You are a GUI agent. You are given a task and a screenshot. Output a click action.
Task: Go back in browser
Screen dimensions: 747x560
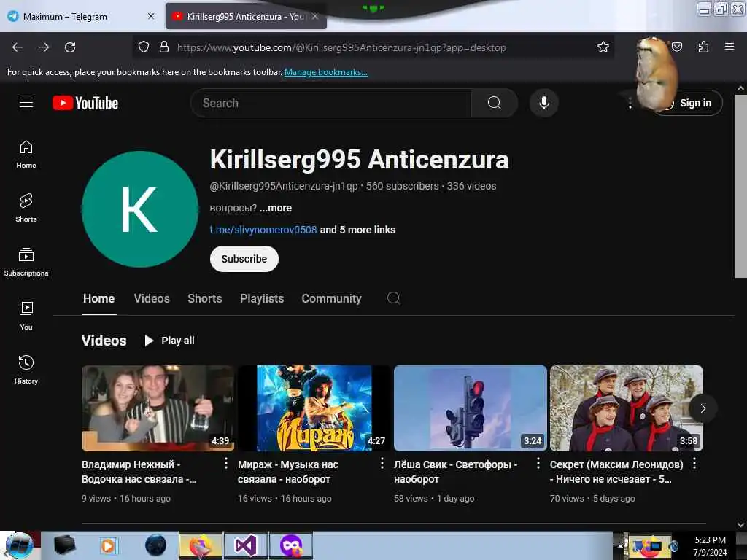coord(18,47)
